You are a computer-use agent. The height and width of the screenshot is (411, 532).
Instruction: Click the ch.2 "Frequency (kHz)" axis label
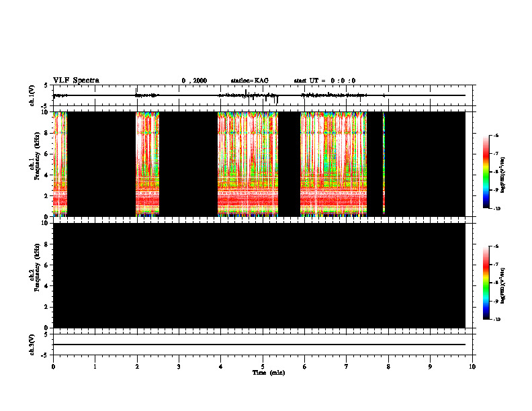[x=37, y=267]
